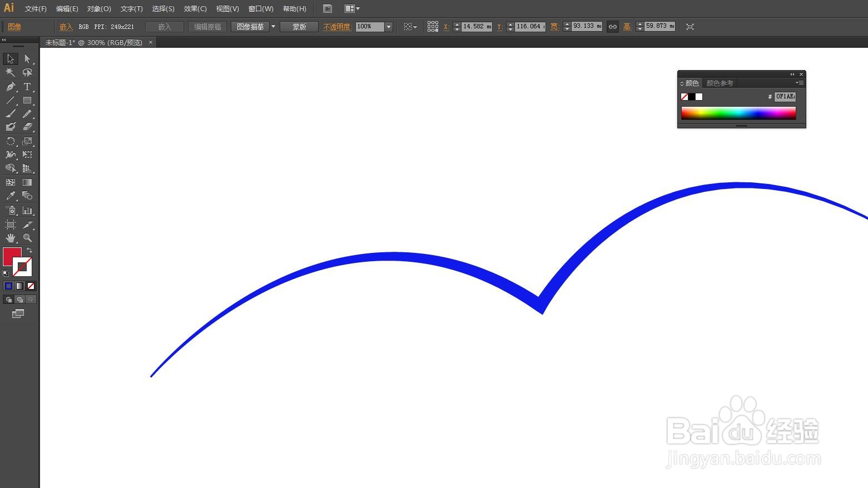This screenshot has height=488, width=868.
Task: Set paint mode to Color
Action: (8, 286)
